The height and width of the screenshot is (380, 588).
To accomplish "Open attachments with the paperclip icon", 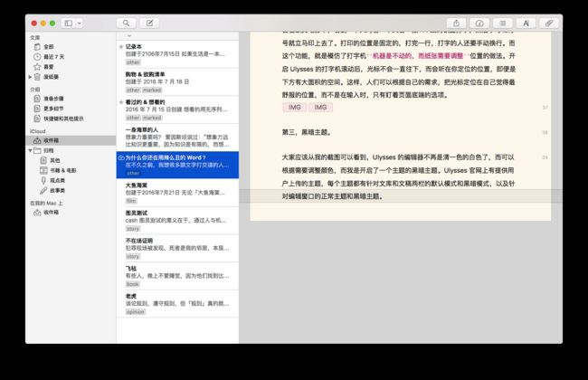I will [x=549, y=24].
